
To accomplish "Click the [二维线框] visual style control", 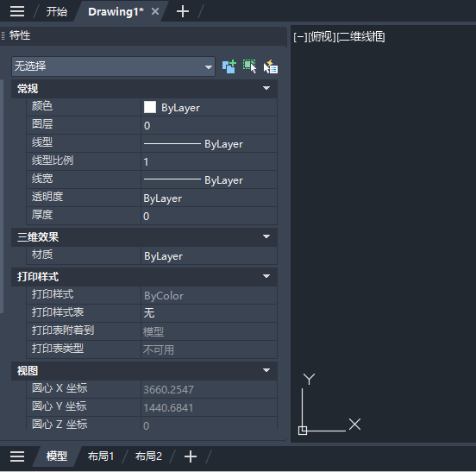I will coord(360,37).
